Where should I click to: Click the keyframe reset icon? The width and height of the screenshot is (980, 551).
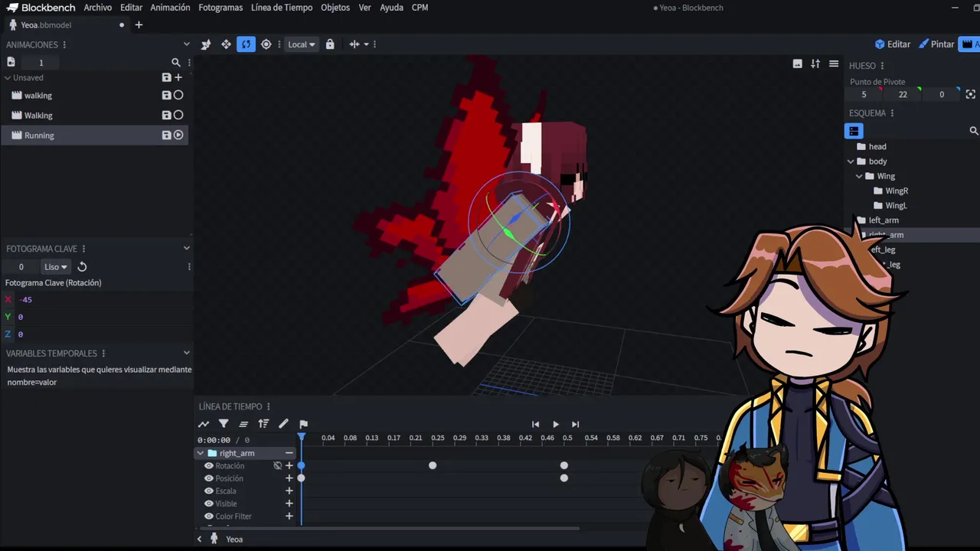tap(82, 267)
